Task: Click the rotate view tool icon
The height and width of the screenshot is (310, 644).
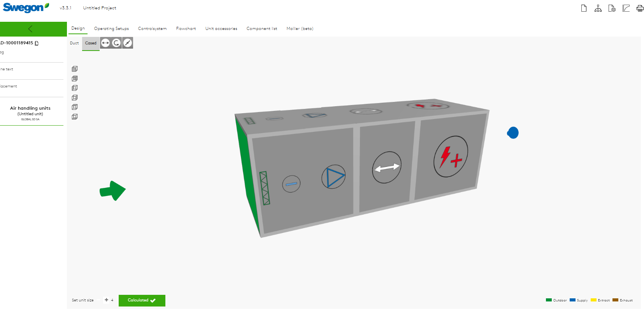Action: [116, 43]
